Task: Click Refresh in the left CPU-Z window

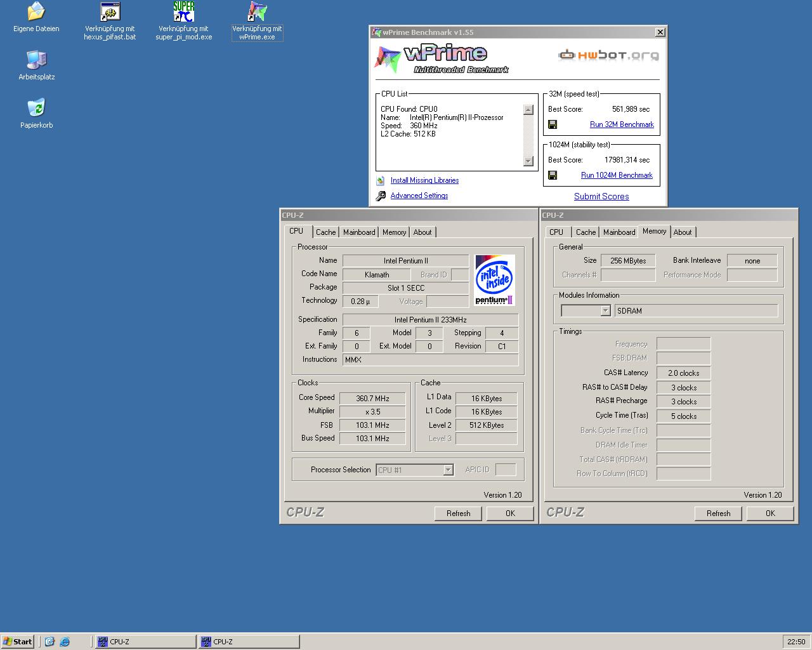Action: (458, 513)
